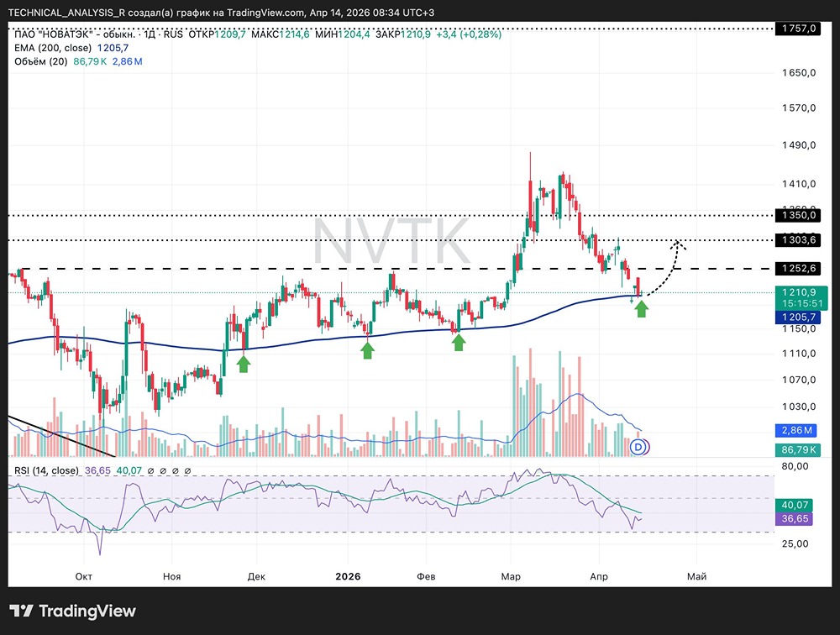Open the 1Д timeframe selector in the legend
840x635 pixels.
click(x=151, y=36)
